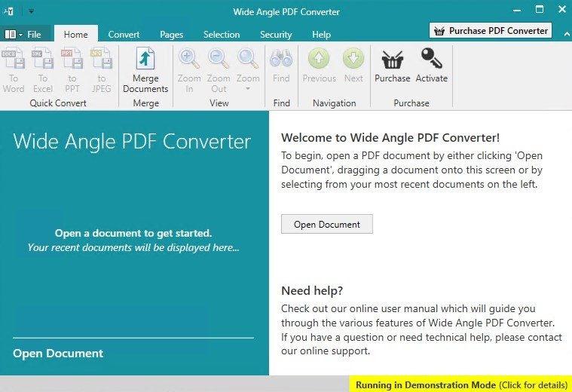Switch to the Help tab

pyautogui.click(x=321, y=35)
